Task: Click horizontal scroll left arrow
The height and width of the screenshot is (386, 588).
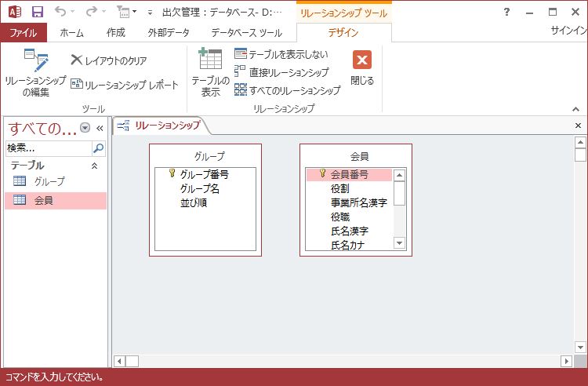Action: coord(119,361)
